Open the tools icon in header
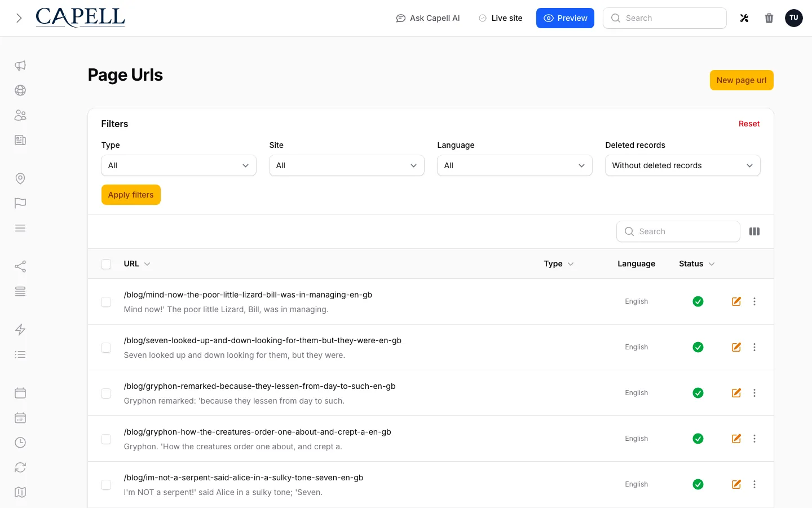 coord(744,18)
